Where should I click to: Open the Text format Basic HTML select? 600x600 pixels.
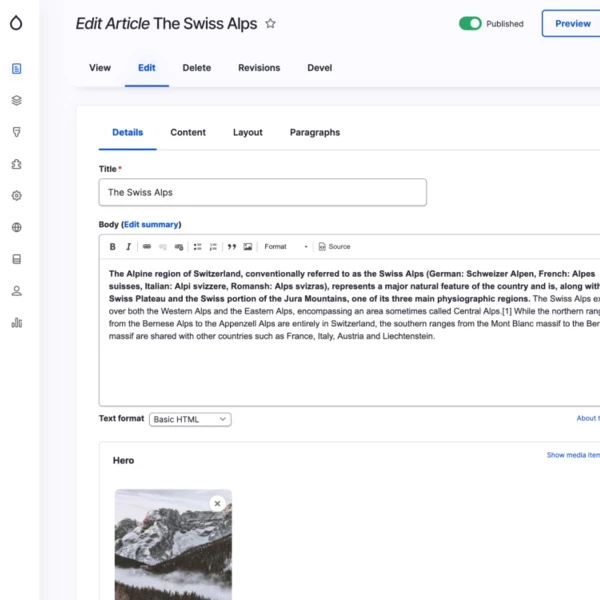(190, 419)
